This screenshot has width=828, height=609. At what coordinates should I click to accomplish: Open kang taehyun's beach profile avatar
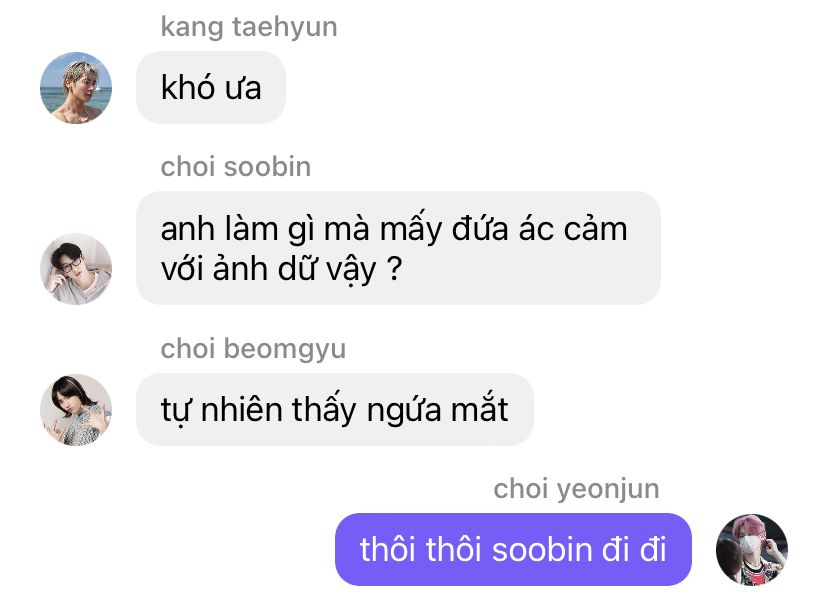76,88
